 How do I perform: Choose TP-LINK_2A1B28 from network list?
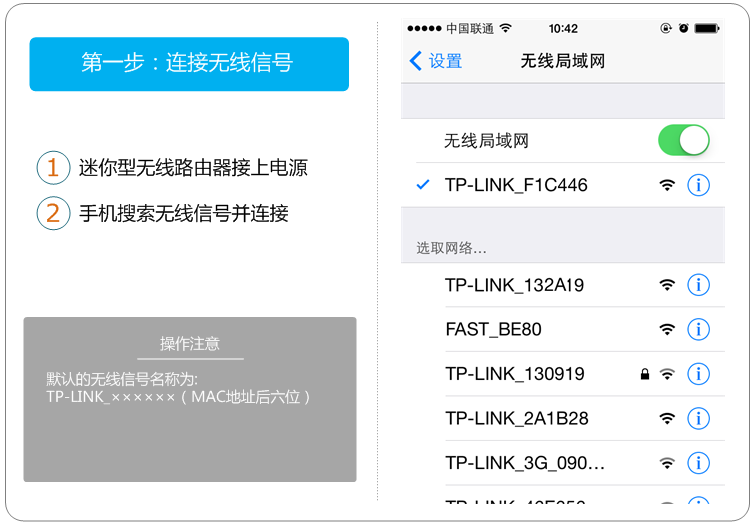pos(516,418)
